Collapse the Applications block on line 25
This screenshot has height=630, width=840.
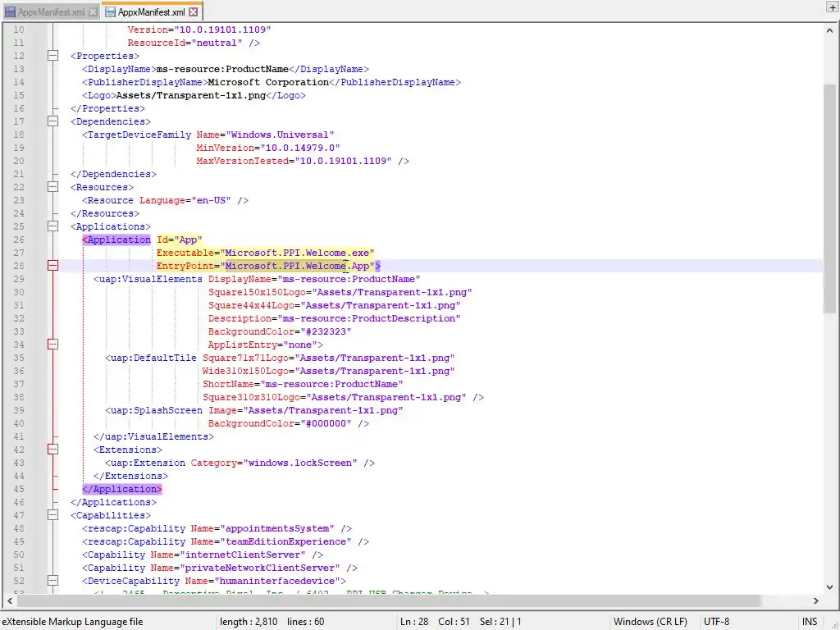tap(52, 226)
